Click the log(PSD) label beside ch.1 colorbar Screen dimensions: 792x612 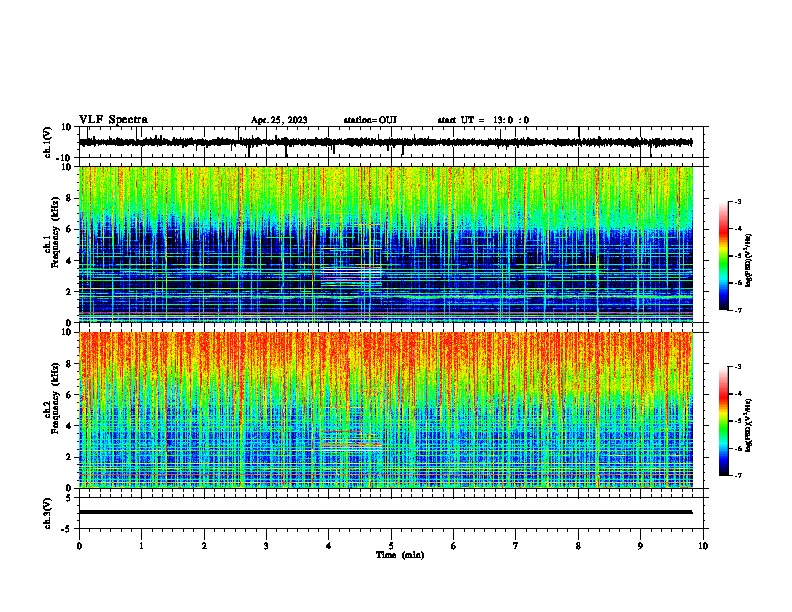pyautogui.click(x=748, y=260)
